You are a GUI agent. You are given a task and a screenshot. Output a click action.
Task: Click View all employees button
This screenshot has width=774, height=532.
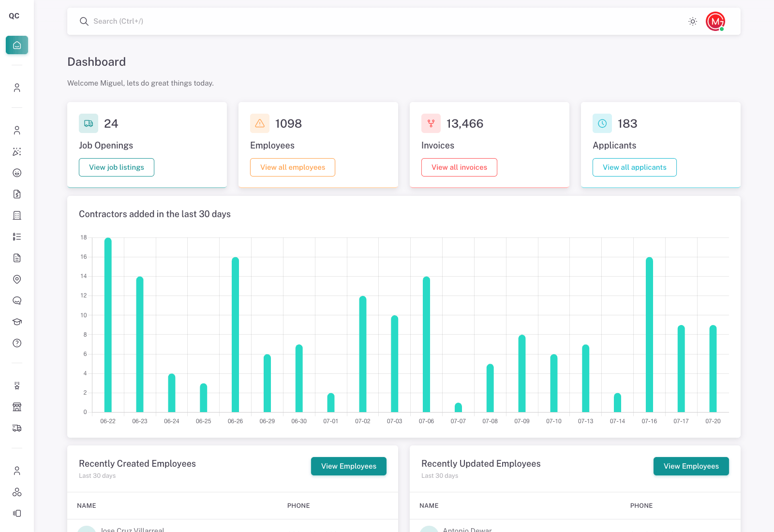[293, 167]
